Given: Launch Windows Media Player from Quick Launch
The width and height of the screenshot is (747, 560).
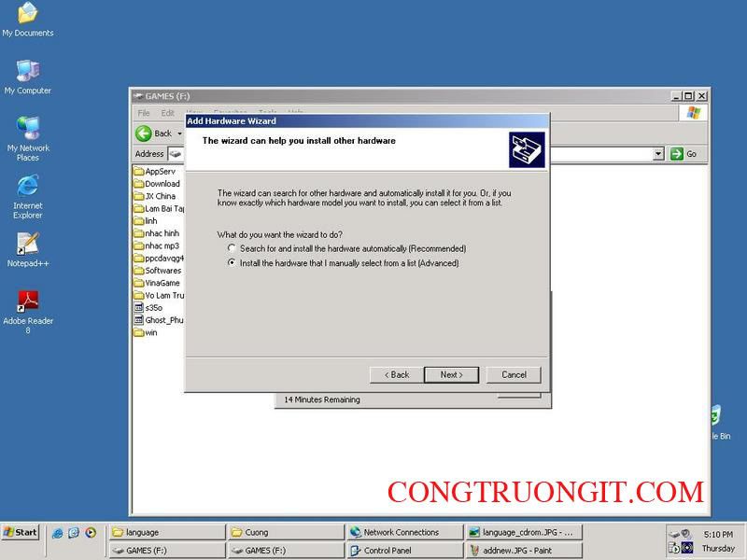Looking at the screenshot, I should [x=91, y=533].
